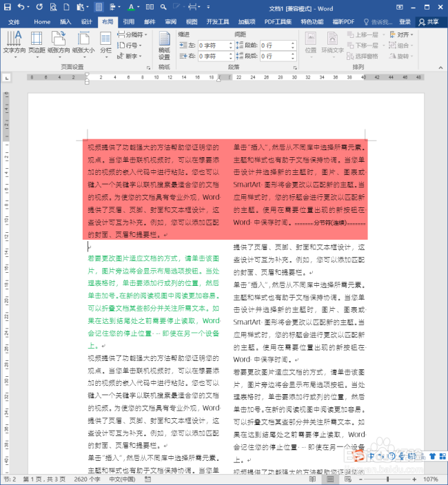Create a new blank document icon
448x485 pixels.
[x=66, y=7]
